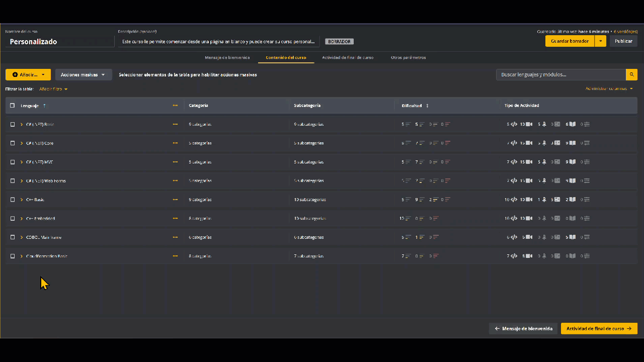Image resolution: width=644 pixels, height=362 pixels.
Task: Click the BORRADOR status badge
Action: tap(339, 42)
